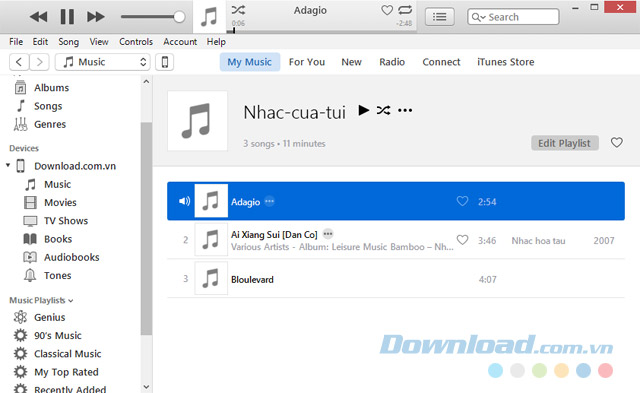
Task: Open the View menu
Action: 99,42
